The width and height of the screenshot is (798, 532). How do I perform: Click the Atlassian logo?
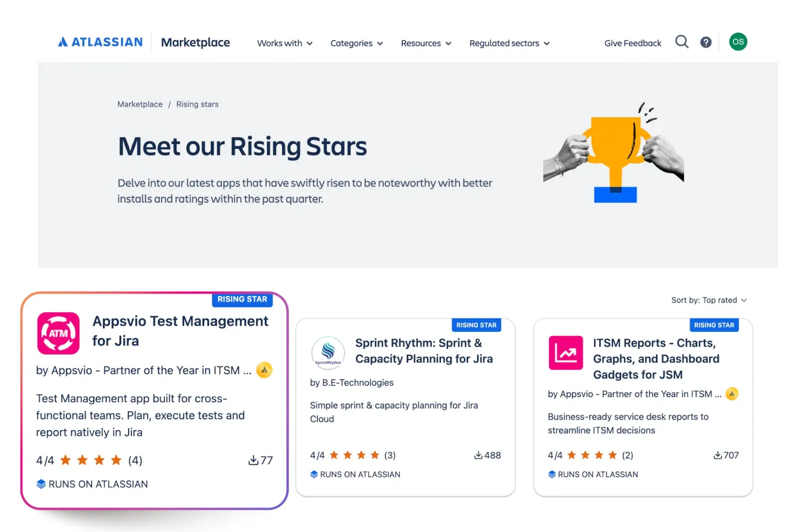click(99, 42)
